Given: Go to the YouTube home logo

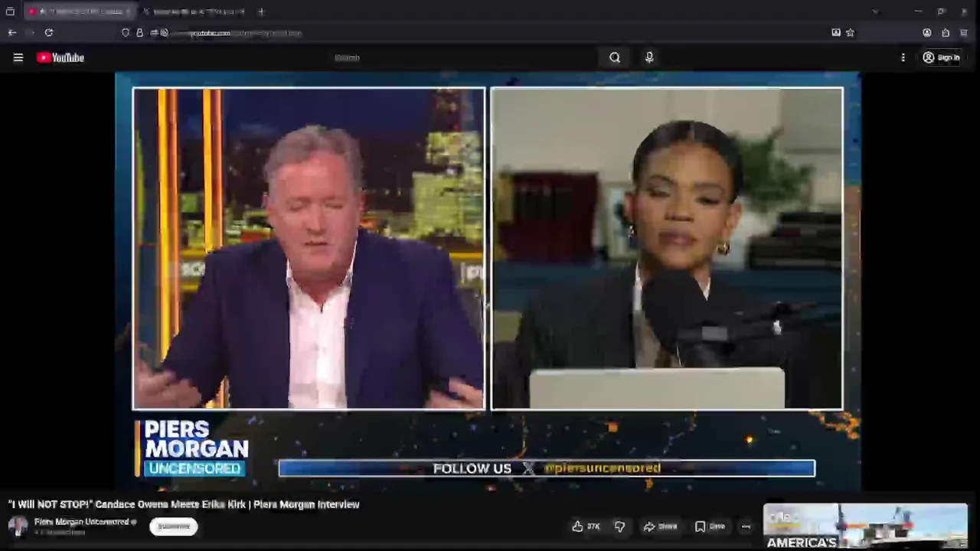Looking at the screenshot, I should tap(60, 57).
